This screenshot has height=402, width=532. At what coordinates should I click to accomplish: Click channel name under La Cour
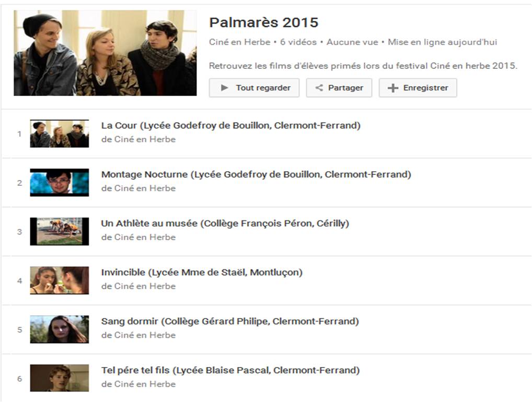145,139
